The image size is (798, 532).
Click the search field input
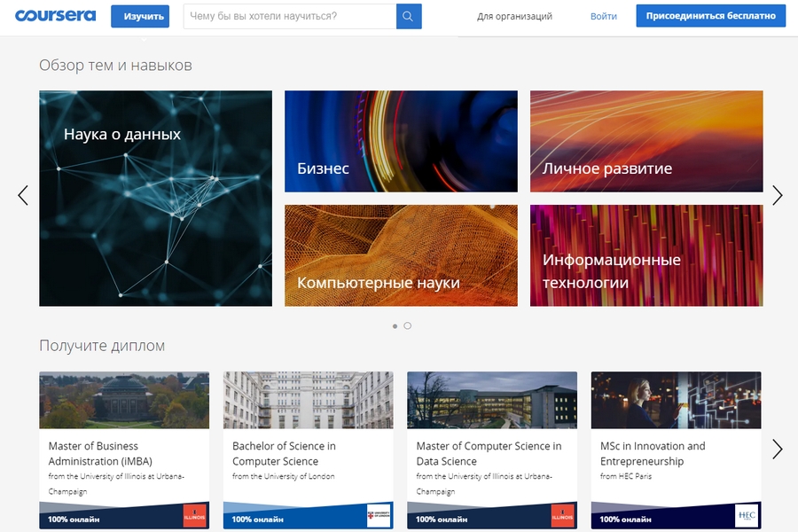coord(289,17)
